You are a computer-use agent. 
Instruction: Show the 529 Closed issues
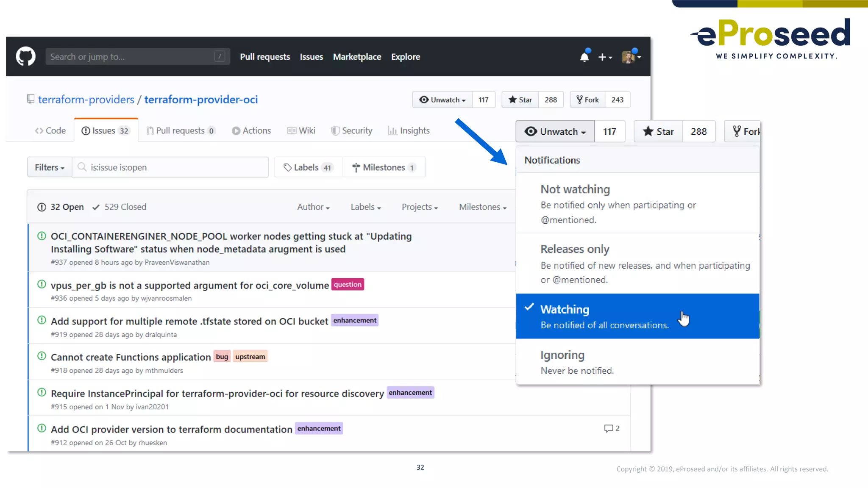tap(120, 207)
